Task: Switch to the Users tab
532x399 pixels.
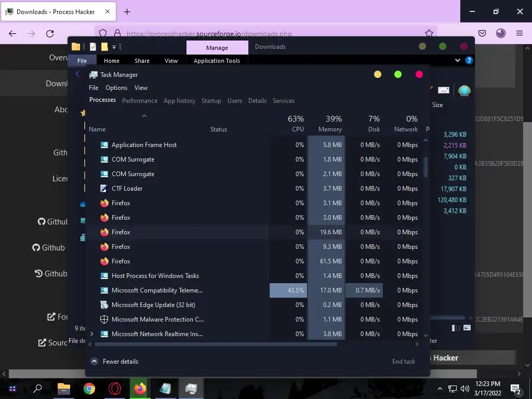Action: (x=235, y=101)
